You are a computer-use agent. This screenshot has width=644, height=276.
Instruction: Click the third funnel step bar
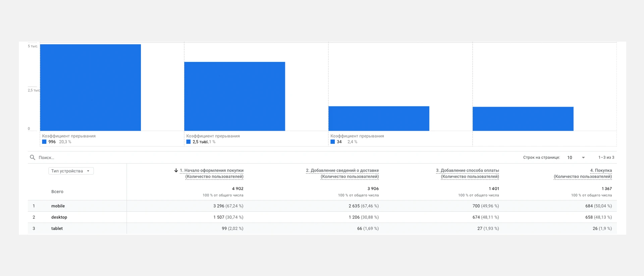pyautogui.click(x=379, y=119)
